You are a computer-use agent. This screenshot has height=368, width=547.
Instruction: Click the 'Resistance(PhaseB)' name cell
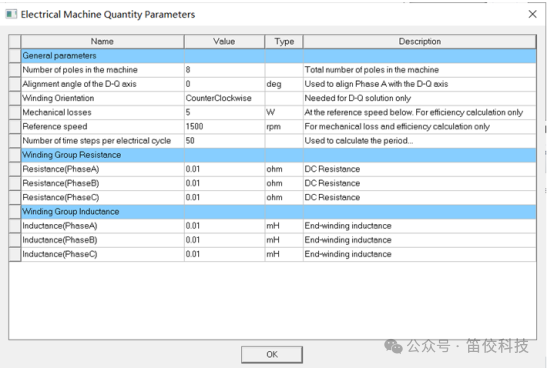pyautogui.click(x=102, y=183)
